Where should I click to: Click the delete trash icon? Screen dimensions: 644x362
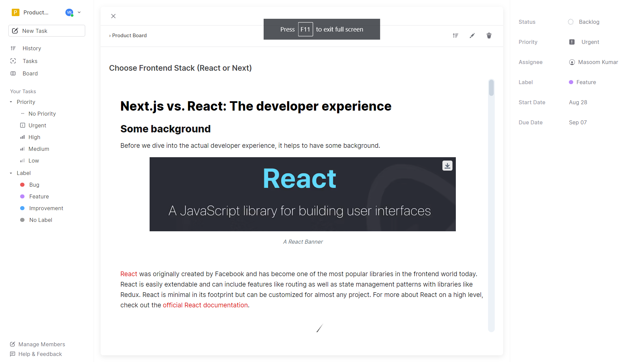coord(489,35)
